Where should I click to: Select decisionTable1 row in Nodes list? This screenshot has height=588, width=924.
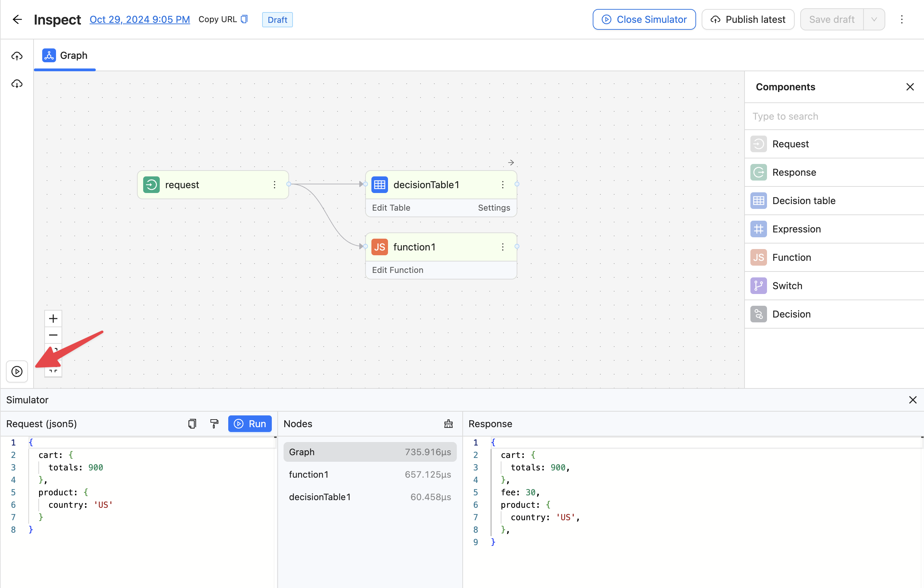pyautogui.click(x=370, y=497)
